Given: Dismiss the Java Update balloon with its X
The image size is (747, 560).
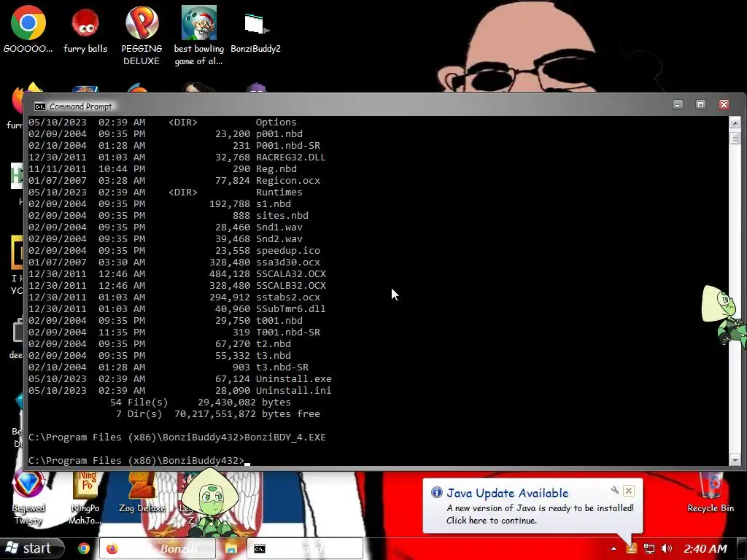Looking at the screenshot, I should (x=629, y=491).
